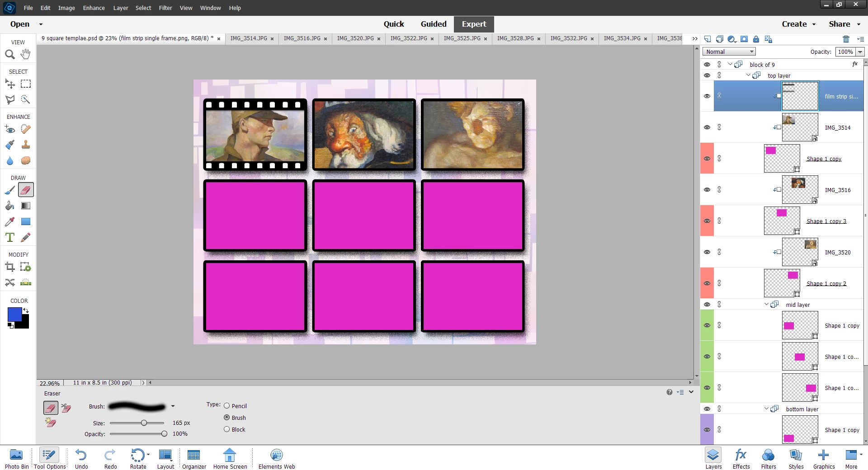Choose the Magic Eraser variant
Viewport: 868px width, 470px height.
51,423
